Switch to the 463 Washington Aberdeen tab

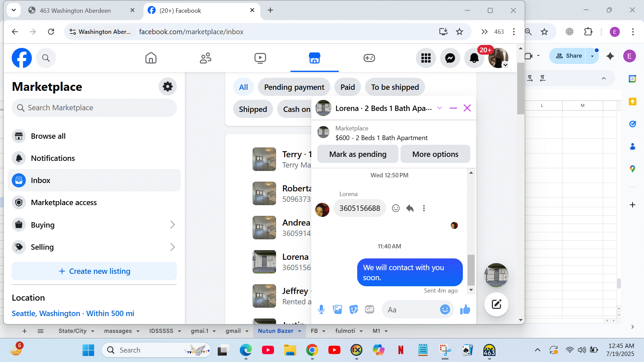click(x=75, y=10)
